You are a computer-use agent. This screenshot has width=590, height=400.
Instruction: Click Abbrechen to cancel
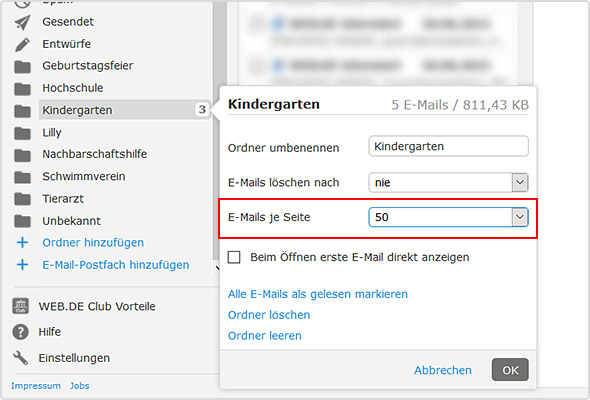(443, 370)
